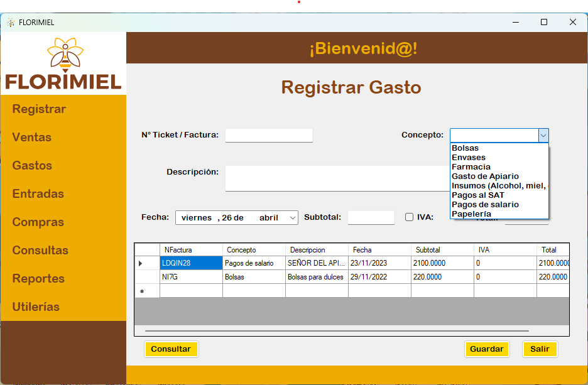Focus the N° Ticket / Factura field
This screenshot has width=588, height=385.
(x=269, y=135)
